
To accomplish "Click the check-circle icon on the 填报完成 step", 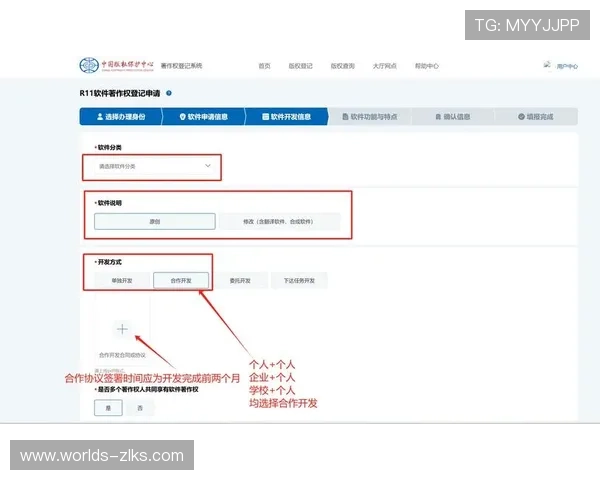I will click(x=521, y=116).
